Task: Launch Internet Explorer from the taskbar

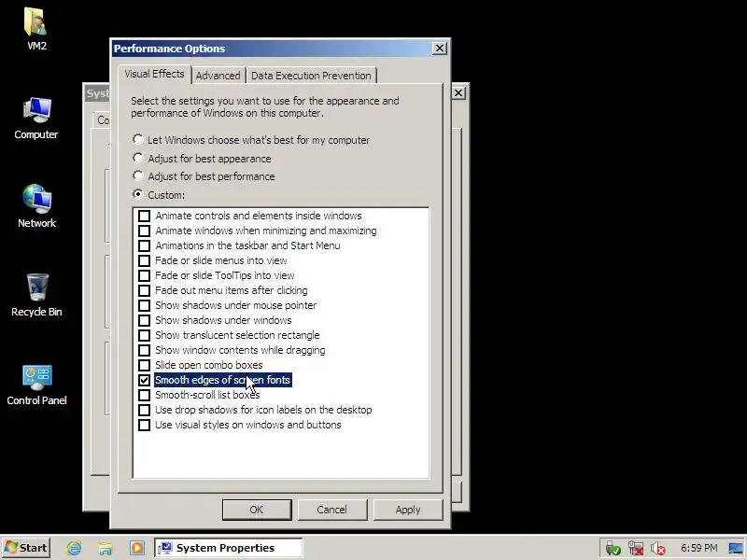Action: 74,548
